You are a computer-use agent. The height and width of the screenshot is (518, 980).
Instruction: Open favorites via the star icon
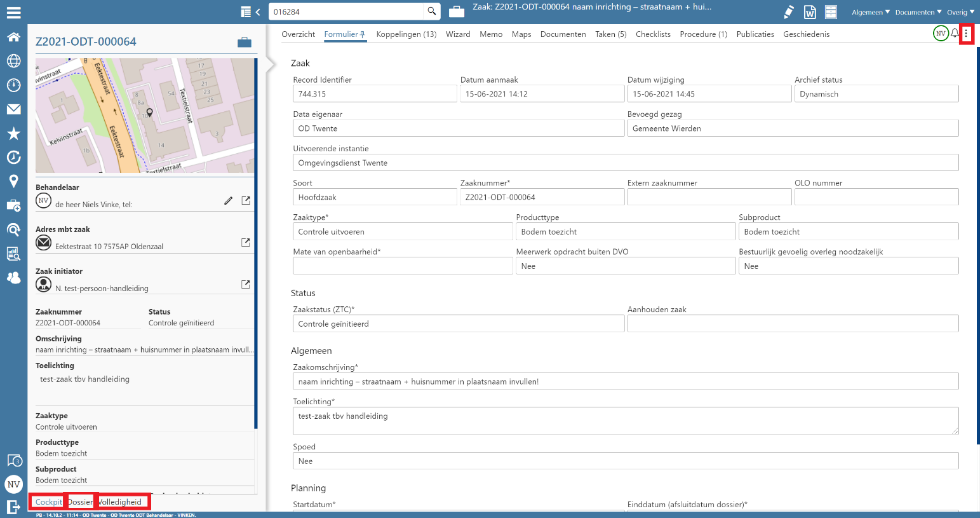pyautogui.click(x=13, y=133)
